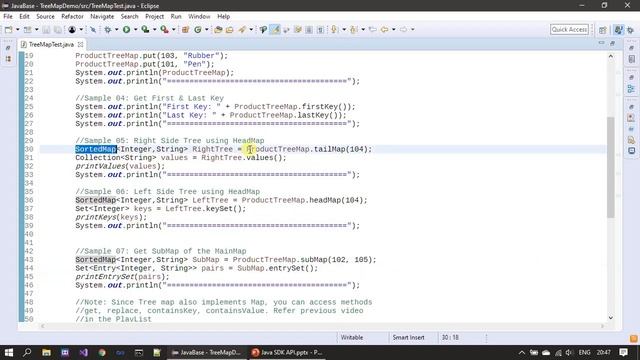Click the 'Writable' status bar entry
The image size is (640, 360).
tap(352, 338)
